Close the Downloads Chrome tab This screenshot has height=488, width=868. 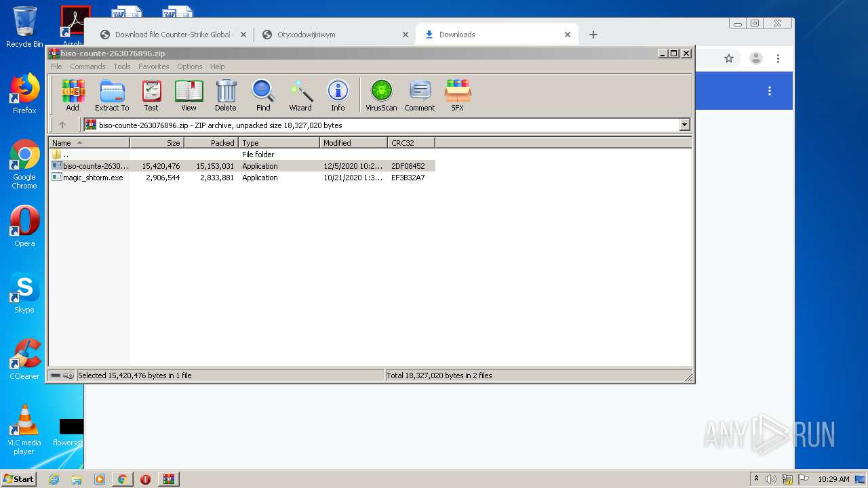click(x=568, y=35)
